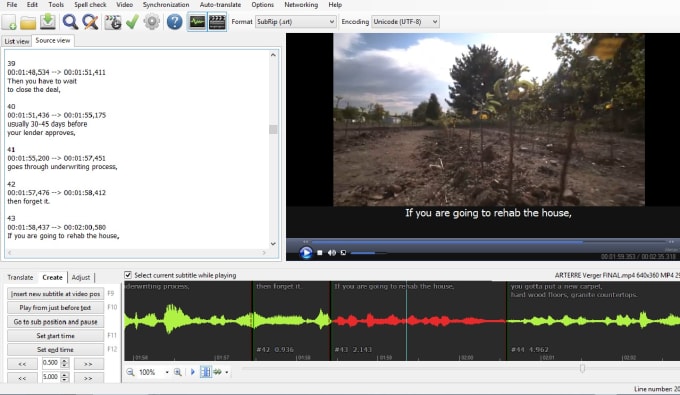Open the Synchronization menu
Image resolution: width=680 pixels, height=395 pixels.
(x=166, y=5)
